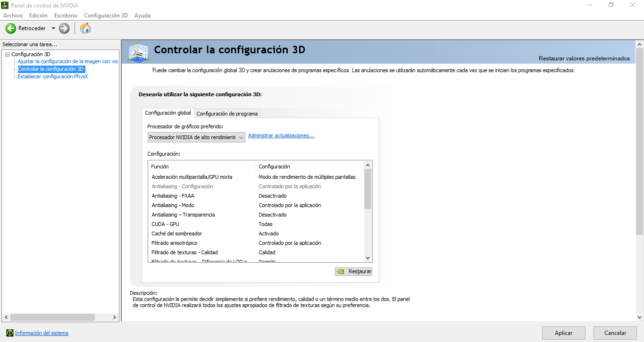644x342 pixels.
Task: Select Antialiasing - Modo setting row
Action: pyautogui.click(x=256, y=205)
